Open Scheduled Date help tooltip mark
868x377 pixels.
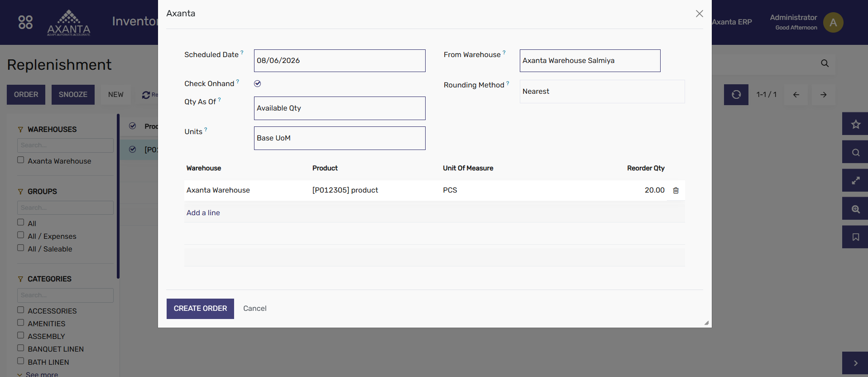pos(242,52)
